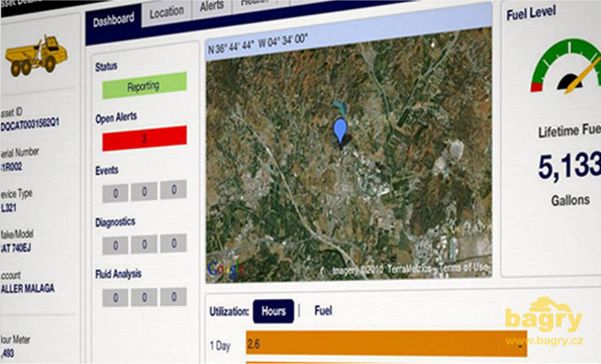This screenshot has width=601, height=364.
Task: Click the middle Fluid Analysis counter box
Action: pyautogui.click(x=144, y=297)
